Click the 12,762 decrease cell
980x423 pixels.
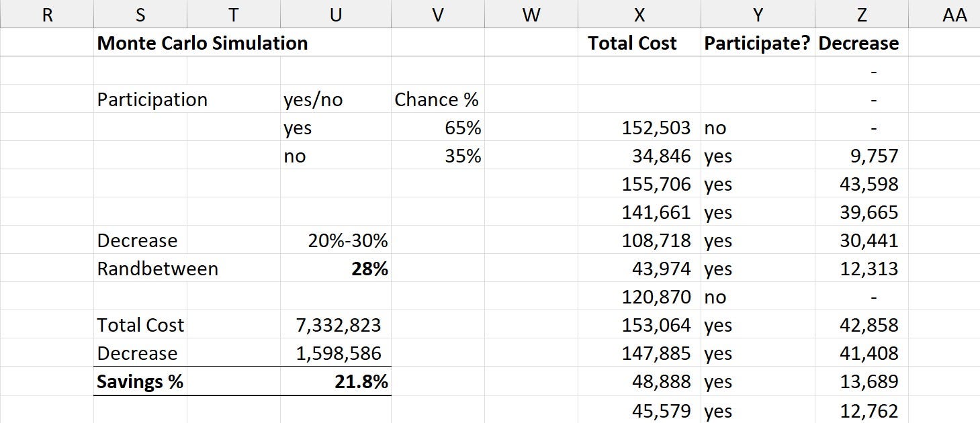point(862,410)
